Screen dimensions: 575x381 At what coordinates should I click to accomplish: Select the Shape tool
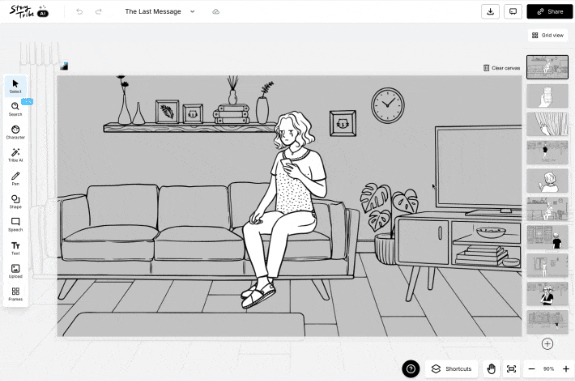(x=15, y=201)
